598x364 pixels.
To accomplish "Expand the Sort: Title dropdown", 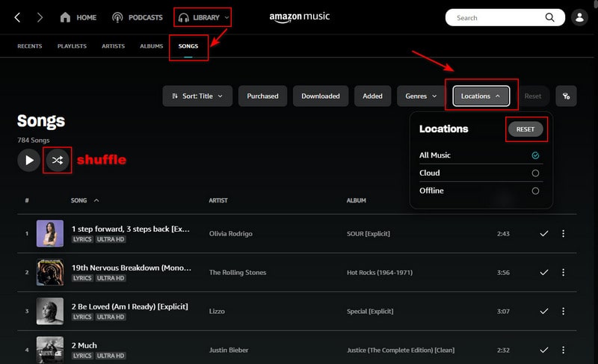I will 197,96.
